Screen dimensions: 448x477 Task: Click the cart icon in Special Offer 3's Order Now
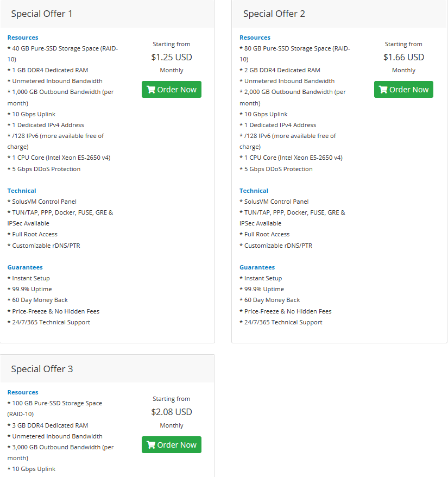point(151,445)
